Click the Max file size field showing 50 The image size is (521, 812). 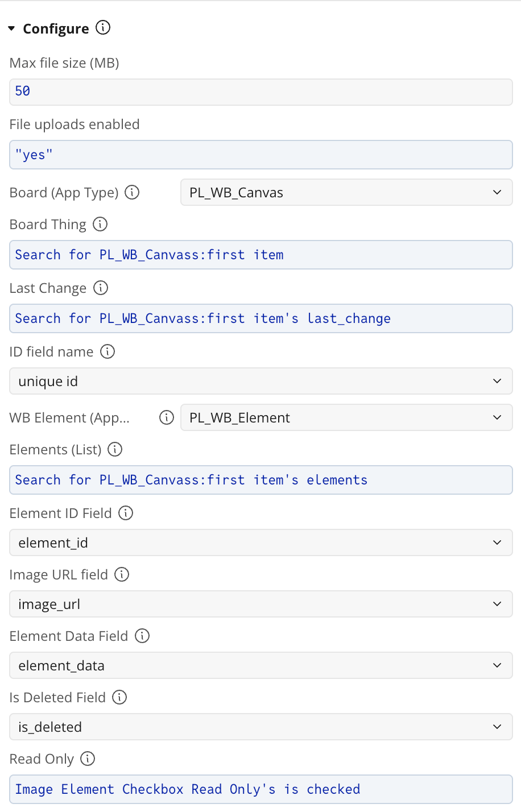point(261,92)
